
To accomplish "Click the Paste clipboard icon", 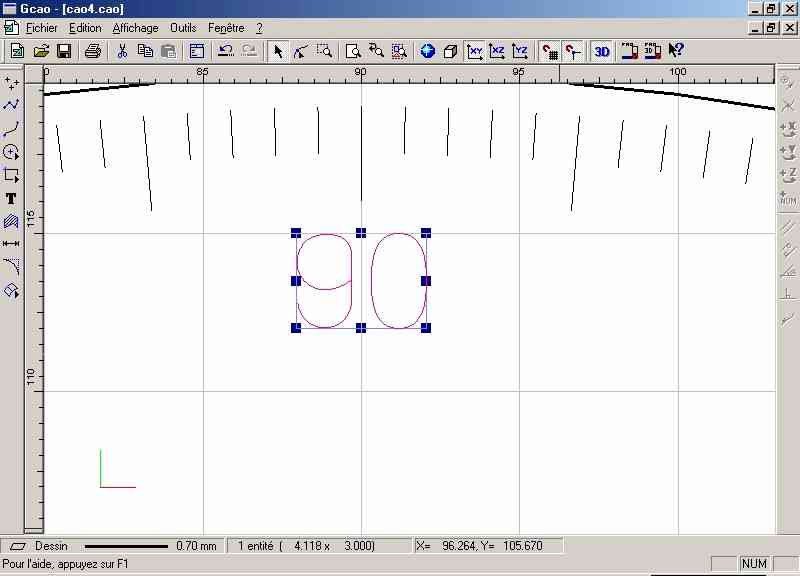I will tap(168, 51).
